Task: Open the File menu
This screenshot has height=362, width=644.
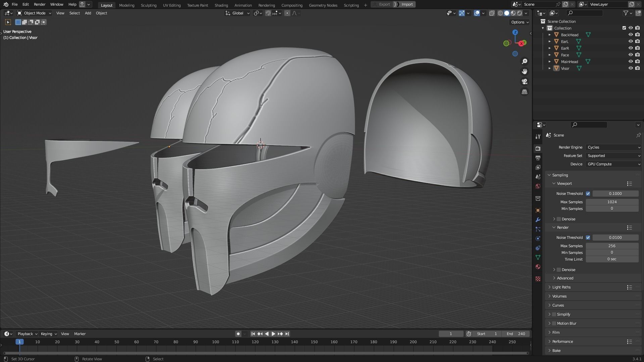Action: (x=14, y=4)
